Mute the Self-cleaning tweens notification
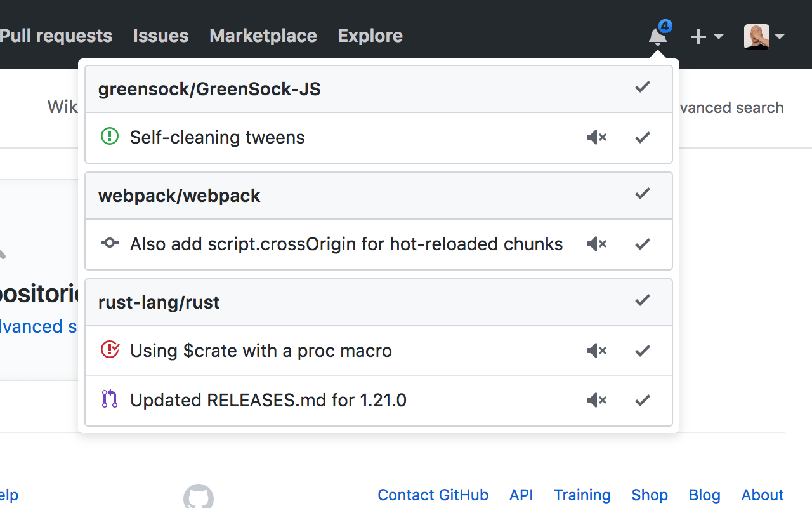Image resolution: width=812 pixels, height=508 pixels. (x=596, y=137)
